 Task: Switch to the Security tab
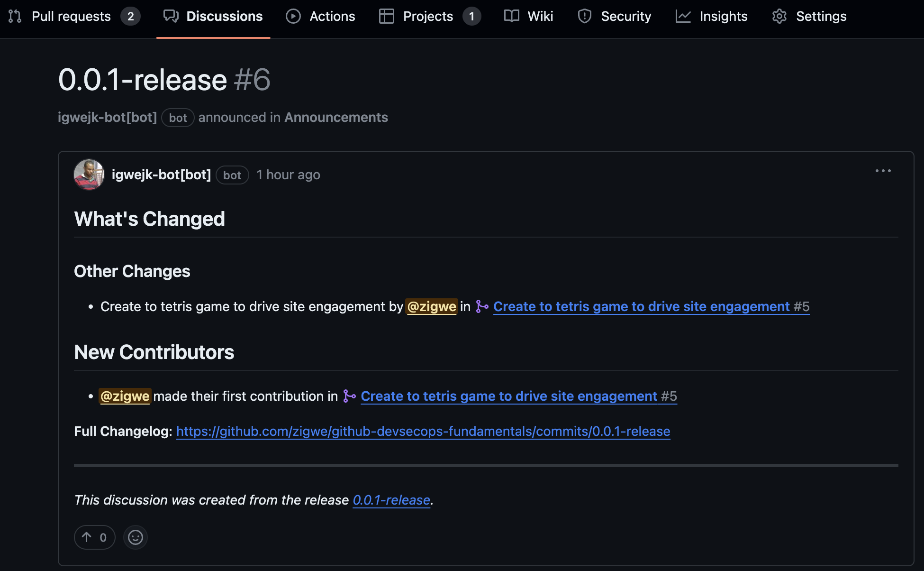point(615,16)
